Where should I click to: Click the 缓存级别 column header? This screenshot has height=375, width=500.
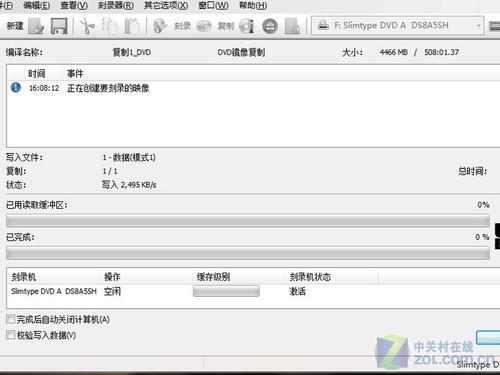(x=213, y=277)
